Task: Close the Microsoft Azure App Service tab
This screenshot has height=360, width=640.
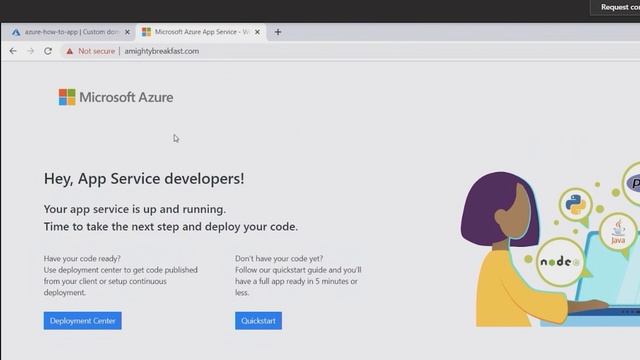Action: tap(257, 32)
